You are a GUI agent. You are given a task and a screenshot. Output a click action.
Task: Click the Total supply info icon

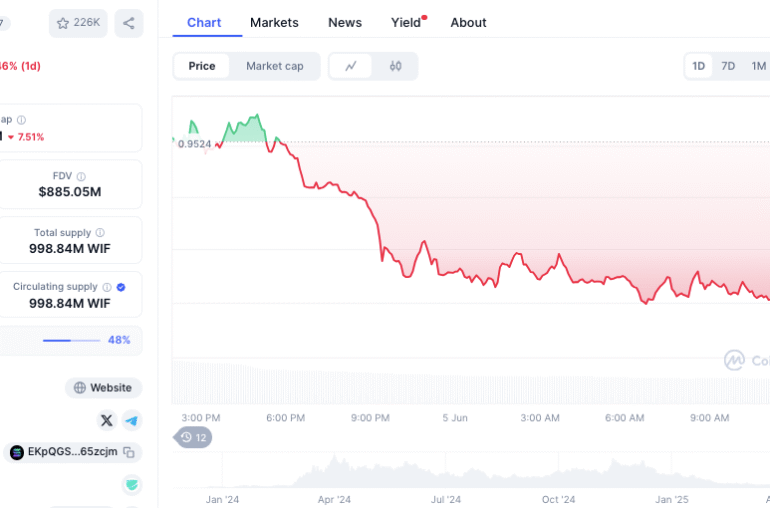click(100, 232)
